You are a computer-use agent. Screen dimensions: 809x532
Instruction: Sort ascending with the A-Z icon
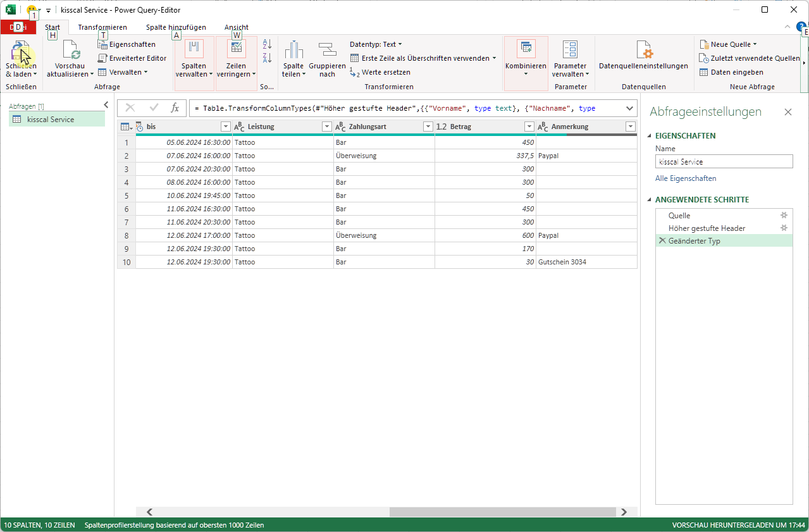pyautogui.click(x=267, y=44)
